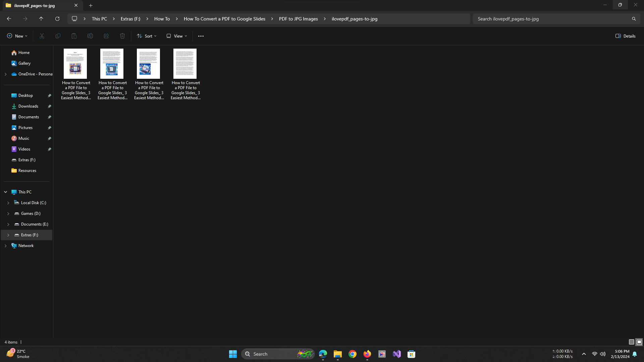Click the Delete trash can icon
Screen dimensions: 644x362
pos(122,36)
